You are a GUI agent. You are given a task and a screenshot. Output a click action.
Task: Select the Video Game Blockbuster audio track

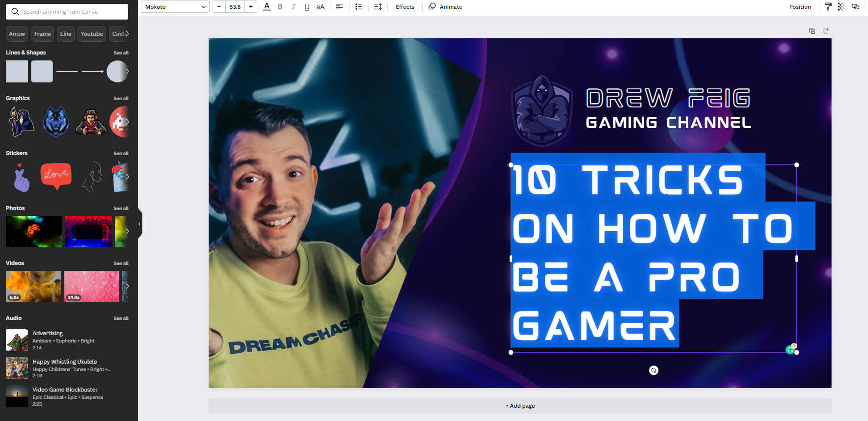[67, 396]
